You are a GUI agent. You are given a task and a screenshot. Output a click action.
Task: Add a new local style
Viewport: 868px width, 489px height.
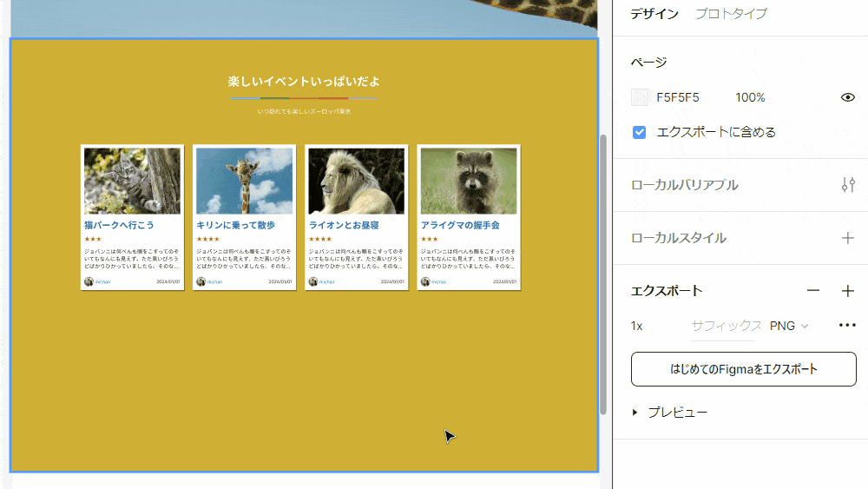point(847,238)
